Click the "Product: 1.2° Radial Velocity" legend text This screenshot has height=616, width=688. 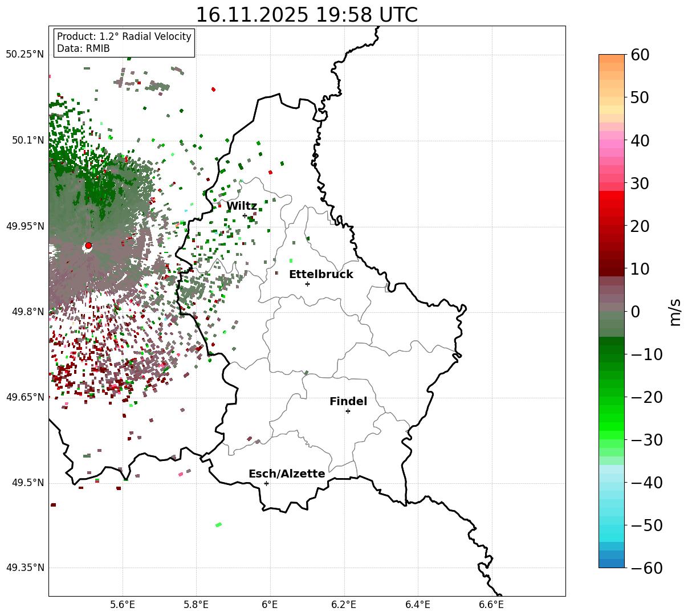[x=124, y=36]
